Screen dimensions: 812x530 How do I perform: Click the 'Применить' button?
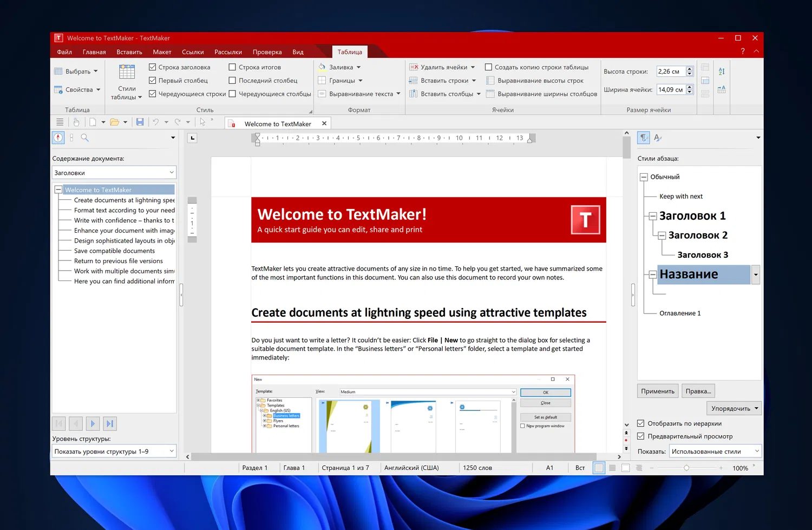(x=658, y=391)
